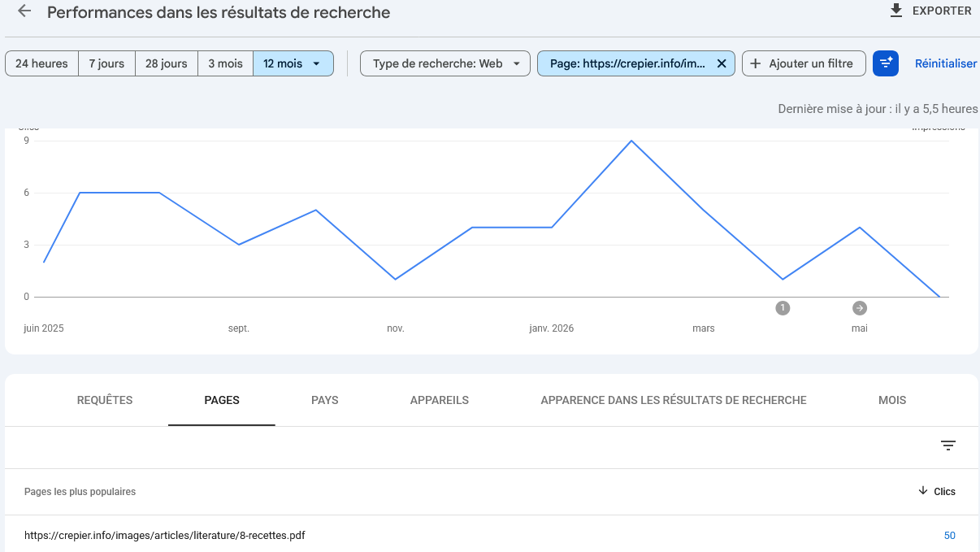Click Ajouter un filtre

803,63
